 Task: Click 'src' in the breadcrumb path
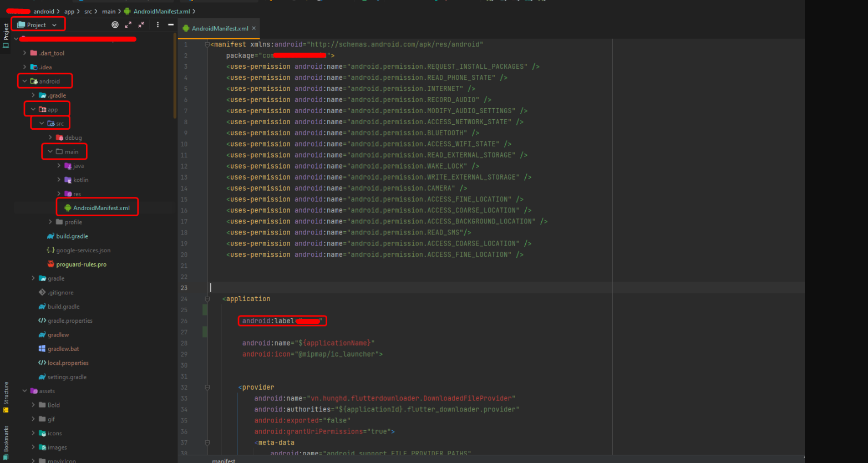88,12
